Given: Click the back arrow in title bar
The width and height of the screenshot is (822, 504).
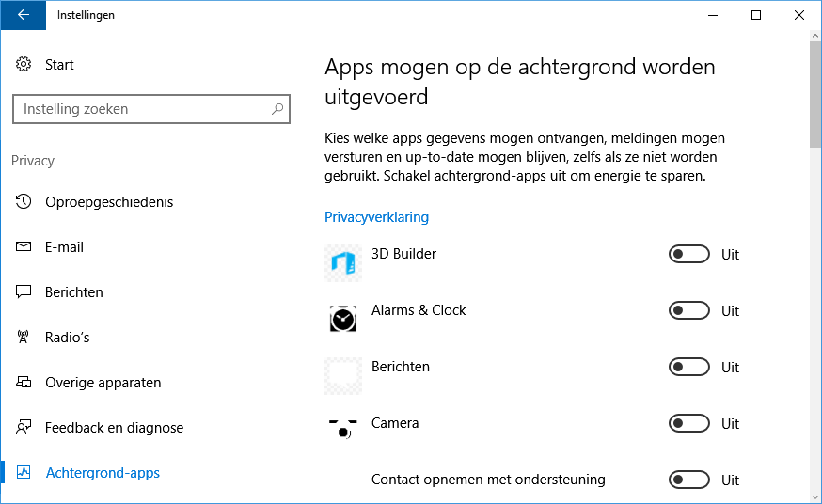Looking at the screenshot, I should point(23,15).
